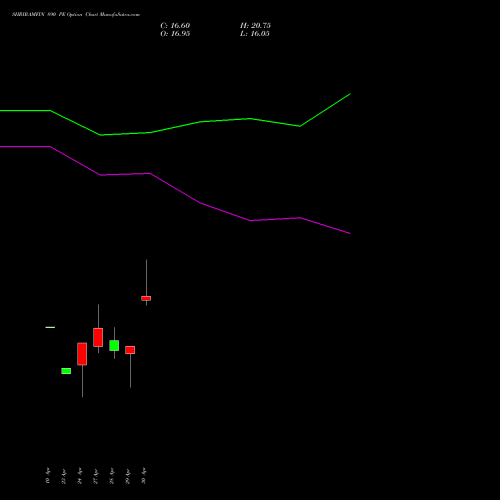Click the high value H: 20.75
The width and height of the screenshot is (500, 500).
(x=255, y=26)
